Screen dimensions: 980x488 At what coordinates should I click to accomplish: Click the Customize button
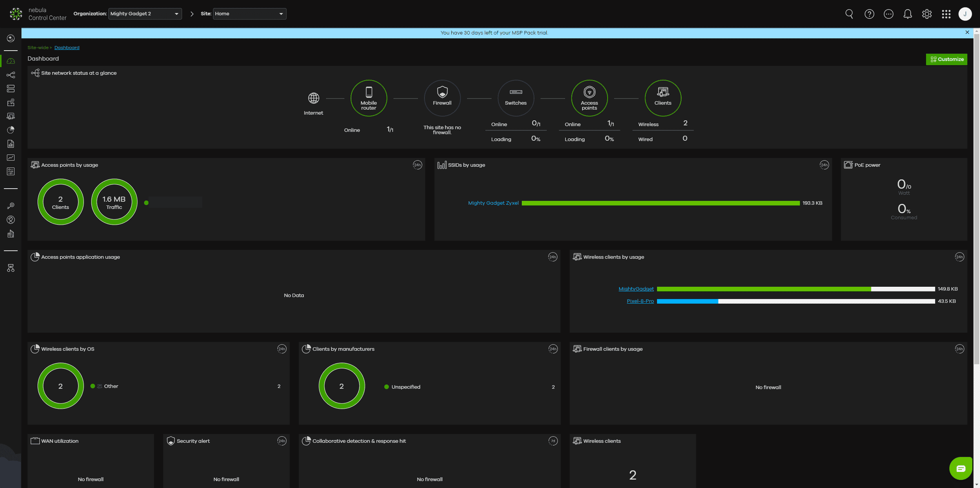(946, 59)
